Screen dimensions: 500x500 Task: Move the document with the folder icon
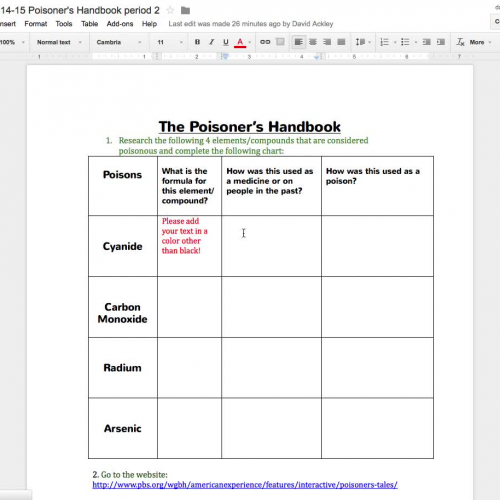[x=185, y=11]
